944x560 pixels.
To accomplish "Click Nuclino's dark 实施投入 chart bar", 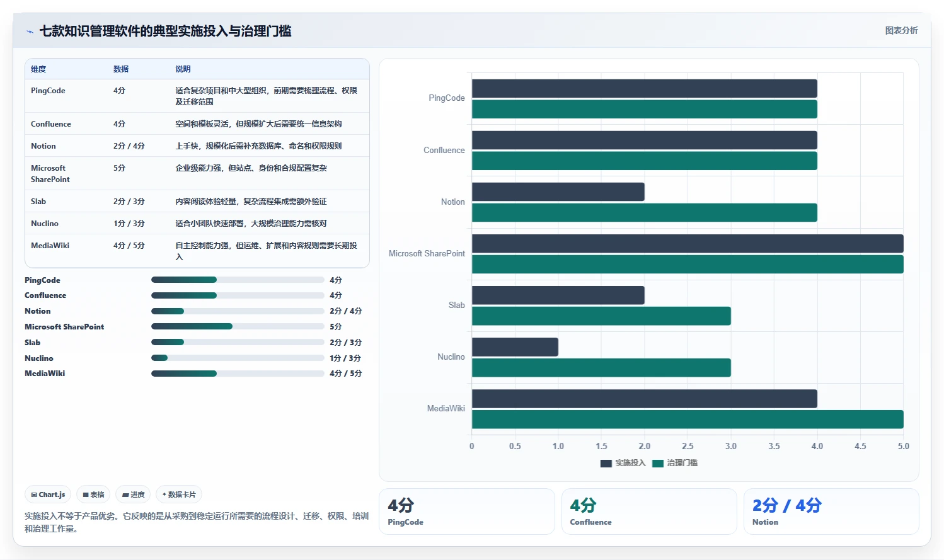I will click(x=515, y=347).
